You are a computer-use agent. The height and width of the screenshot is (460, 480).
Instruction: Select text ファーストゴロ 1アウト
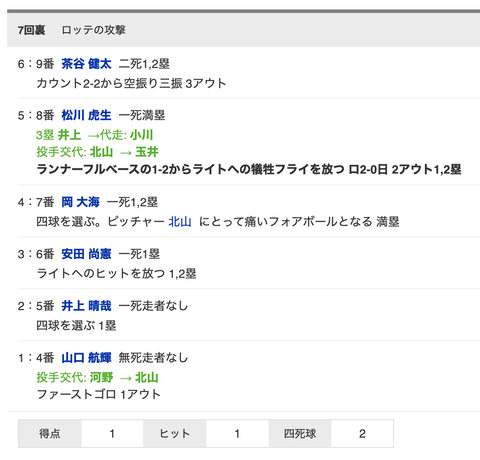pyautogui.click(x=99, y=394)
